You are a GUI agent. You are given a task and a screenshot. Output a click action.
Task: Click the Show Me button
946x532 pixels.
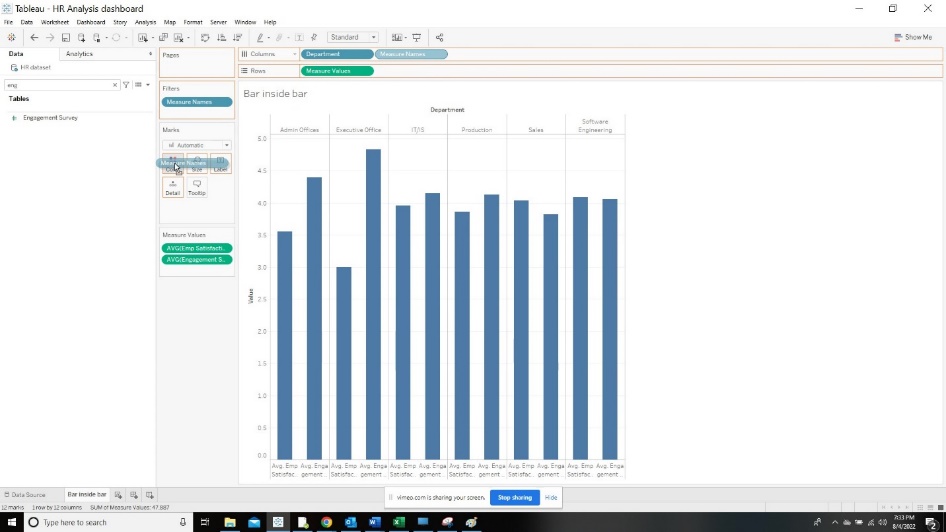tap(913, 37)
